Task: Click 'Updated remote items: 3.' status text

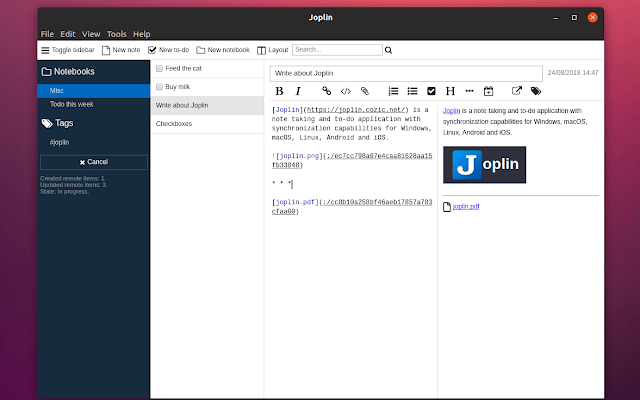Action: [x=73, y=185]
